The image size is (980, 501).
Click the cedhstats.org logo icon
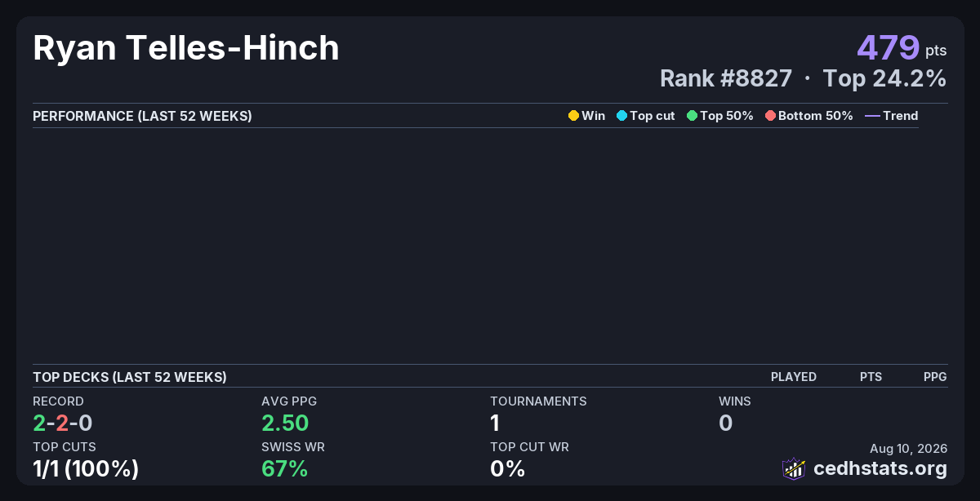click(794, 468)
